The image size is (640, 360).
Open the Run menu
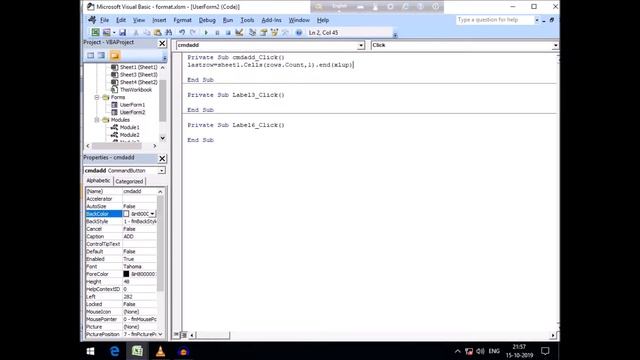pos(228,20)
